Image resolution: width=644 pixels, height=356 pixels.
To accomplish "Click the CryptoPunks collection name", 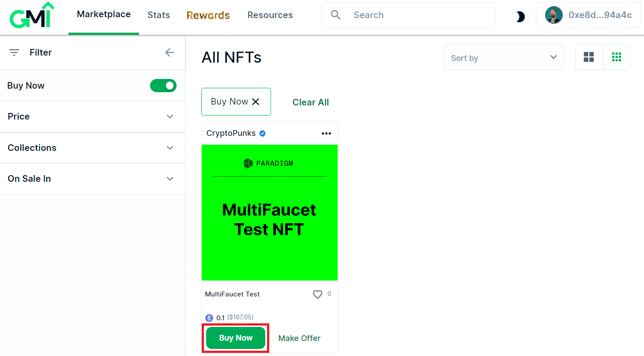I will click(x=231, y=133).
